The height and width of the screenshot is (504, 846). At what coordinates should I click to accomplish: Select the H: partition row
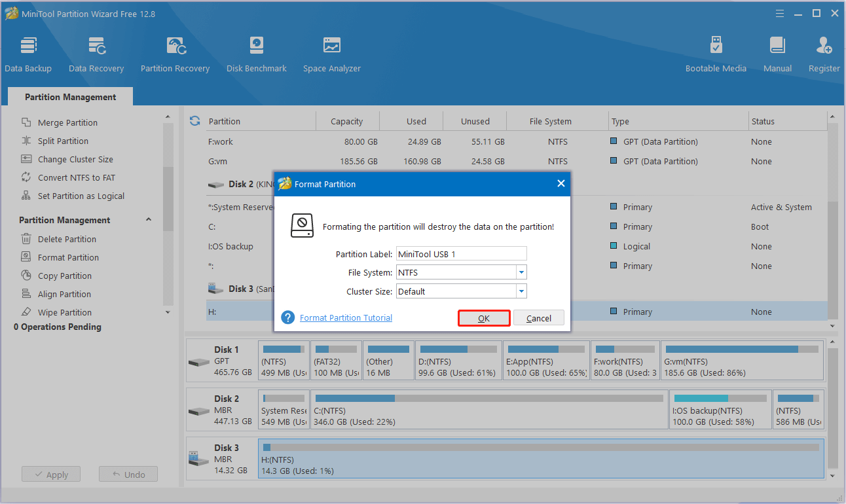[x=517, y=312]
